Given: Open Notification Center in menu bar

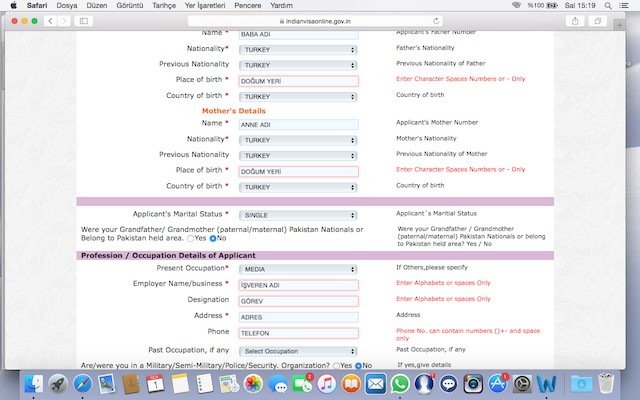Looking at the screenshot, I should click(624, 5).
